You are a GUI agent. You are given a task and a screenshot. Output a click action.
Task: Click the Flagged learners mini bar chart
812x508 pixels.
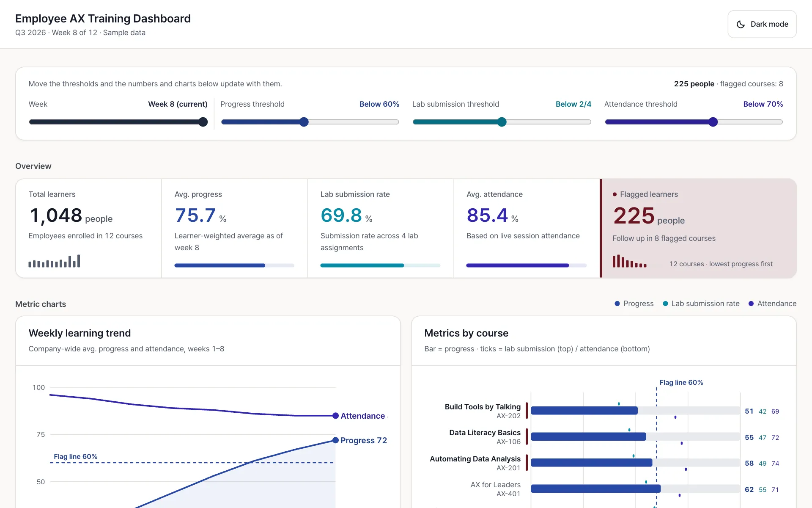pos(629,261)
